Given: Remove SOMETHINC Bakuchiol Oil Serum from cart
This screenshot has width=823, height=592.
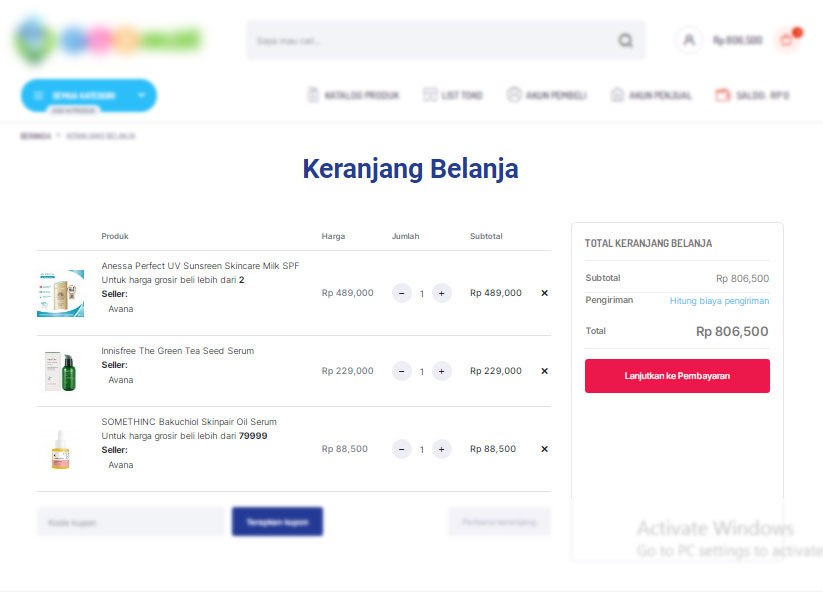Looking at the screenshot, I should pos(544,449).
